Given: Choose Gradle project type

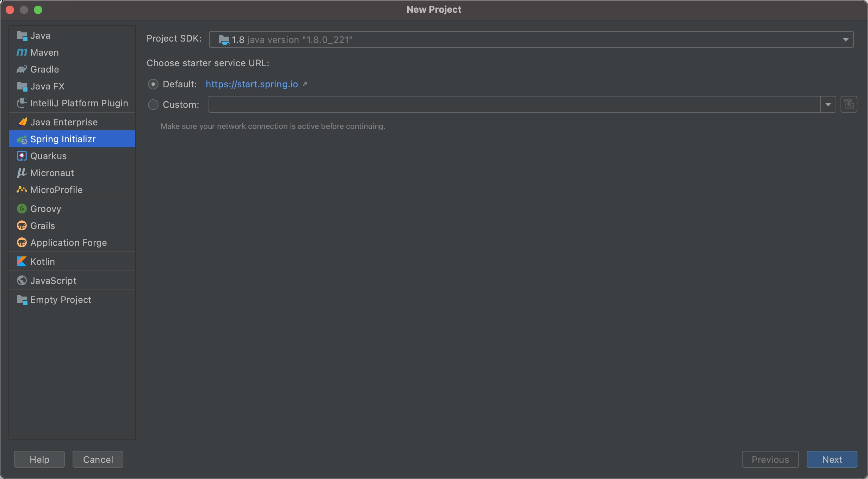Looking at the screenshot, I should pyautogui.click(x=72, y=69).
